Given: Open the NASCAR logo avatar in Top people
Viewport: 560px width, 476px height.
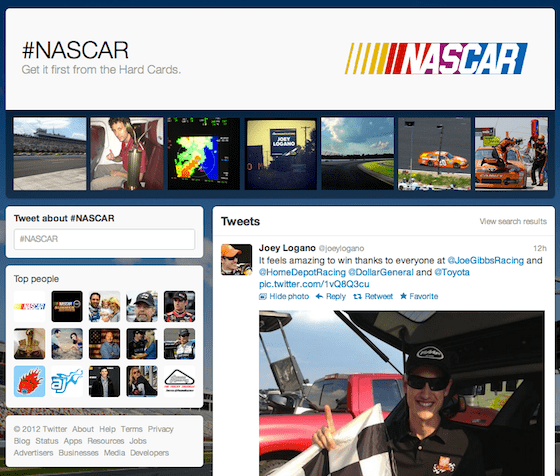Looking at the screenshot, I should [x=30, y=306].
